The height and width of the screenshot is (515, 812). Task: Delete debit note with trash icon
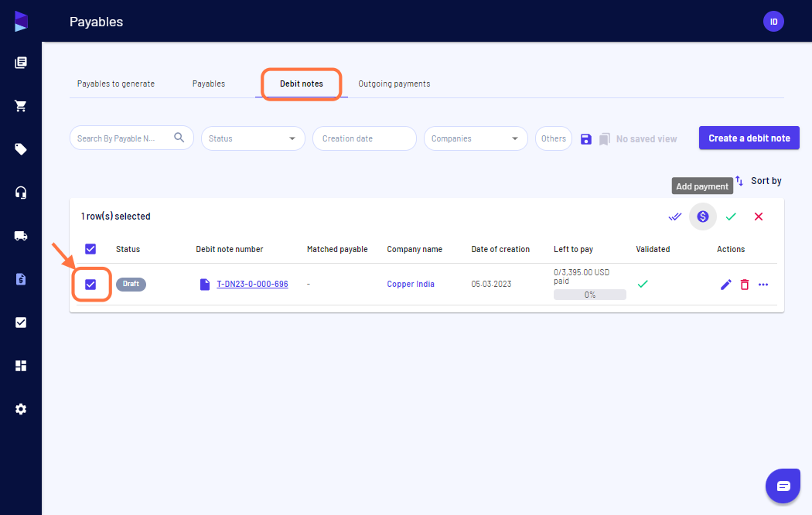(745, 284)
